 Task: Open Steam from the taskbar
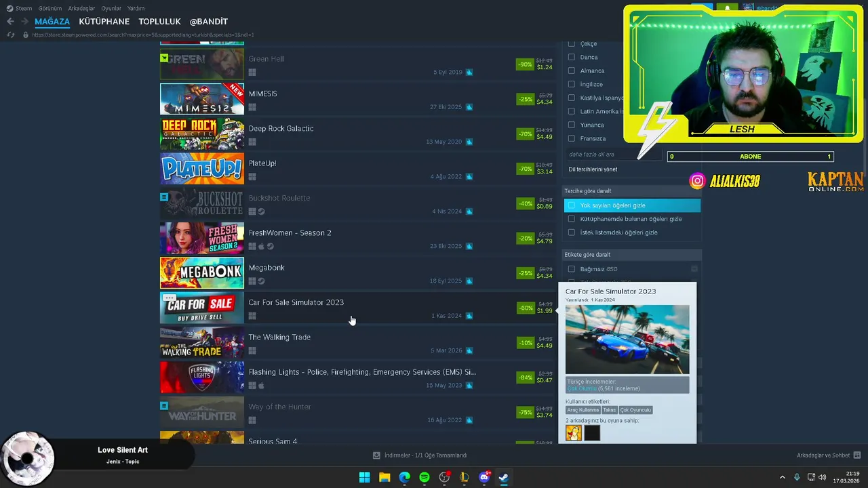[504, 477]
